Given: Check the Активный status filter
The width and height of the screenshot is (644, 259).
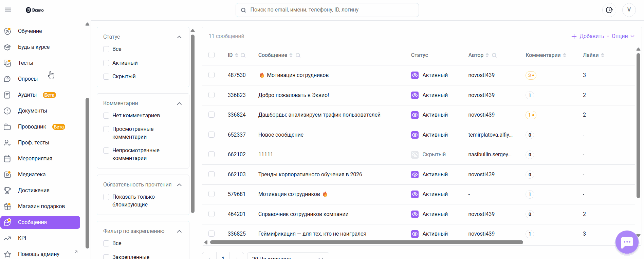Looking at the screenshot, I should pos(106,63).
